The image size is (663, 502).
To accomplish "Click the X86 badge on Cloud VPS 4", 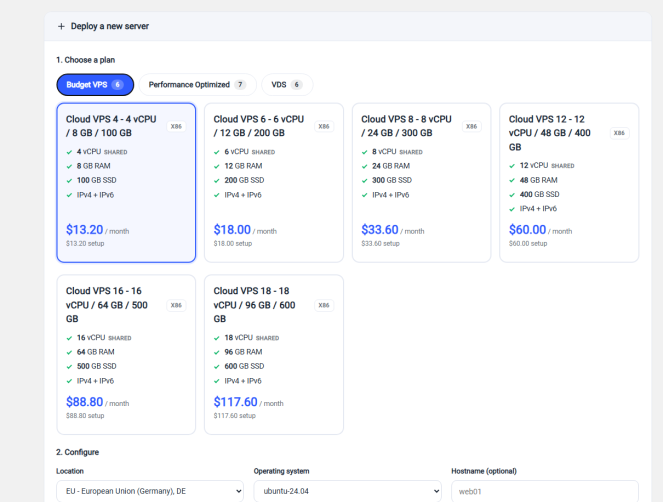I will coord(176,126).
